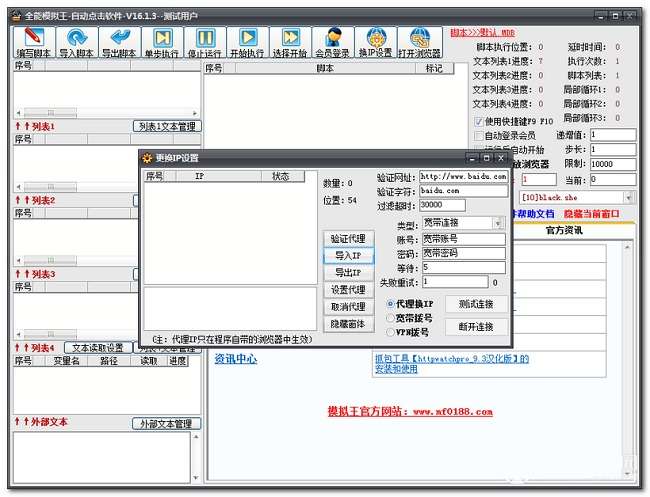Expand the 类型 宽带连接 dropdown

coord(498,223)
